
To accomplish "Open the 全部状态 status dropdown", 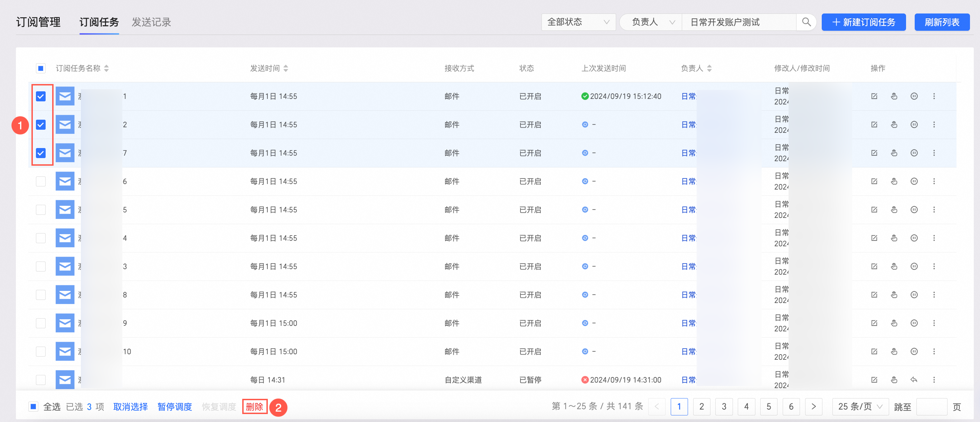I will pyautogui.click(x=578, y=22).
